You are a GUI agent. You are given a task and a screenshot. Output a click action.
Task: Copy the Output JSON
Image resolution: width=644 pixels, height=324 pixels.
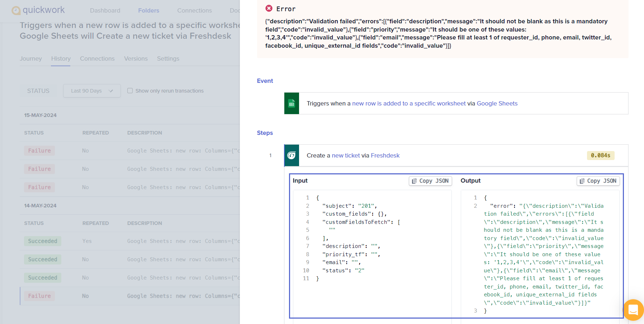coord(598,181)
